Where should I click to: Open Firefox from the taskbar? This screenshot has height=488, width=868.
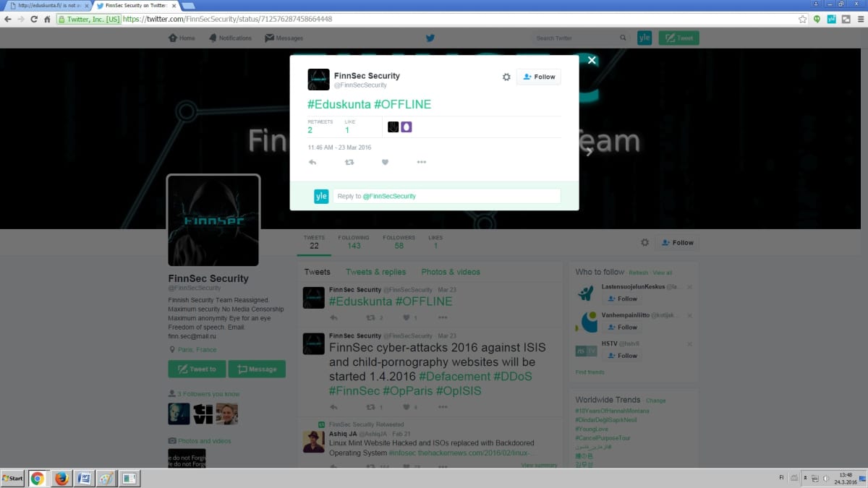tap(61, 479)
